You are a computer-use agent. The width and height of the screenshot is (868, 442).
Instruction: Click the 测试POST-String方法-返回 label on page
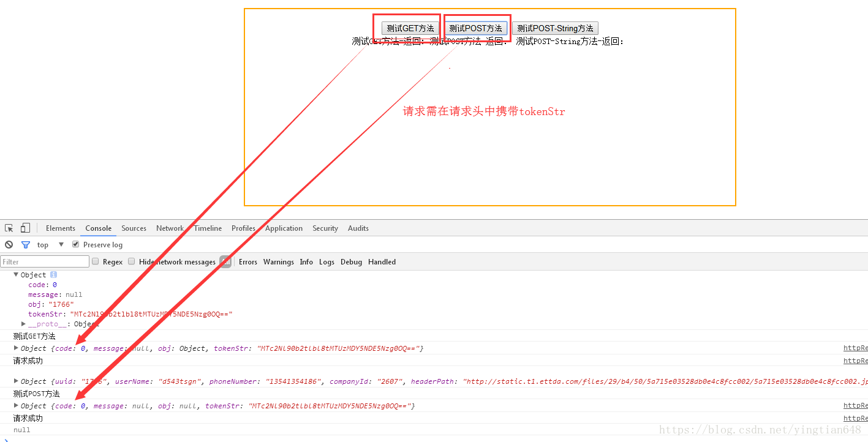click(570, 42)
